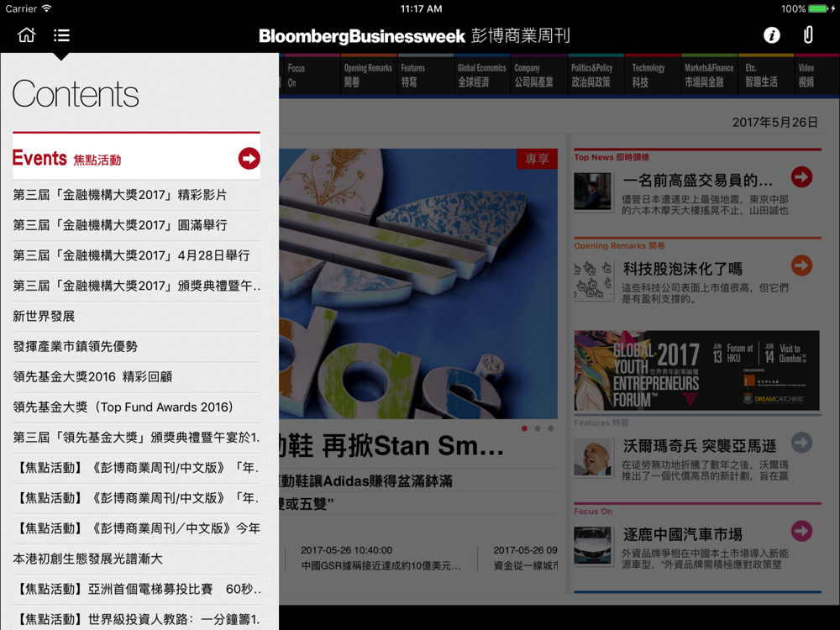
Task: Tap the Adidas logo featured image
Action: pos(418,284)
